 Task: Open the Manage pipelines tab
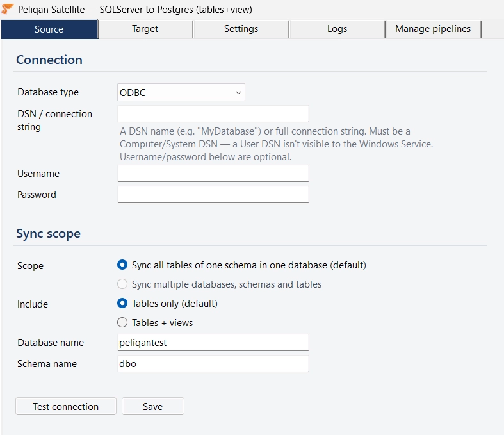click(433, 29)
